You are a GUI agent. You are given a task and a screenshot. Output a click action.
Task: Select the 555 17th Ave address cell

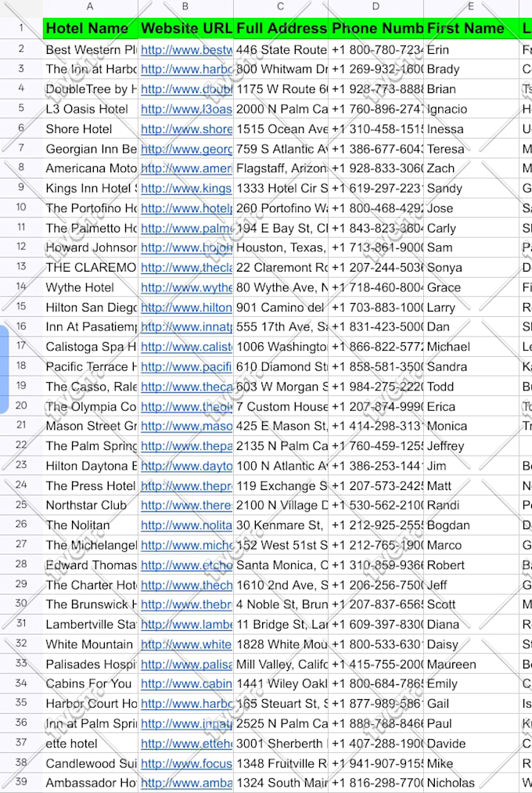click(280, 327)
